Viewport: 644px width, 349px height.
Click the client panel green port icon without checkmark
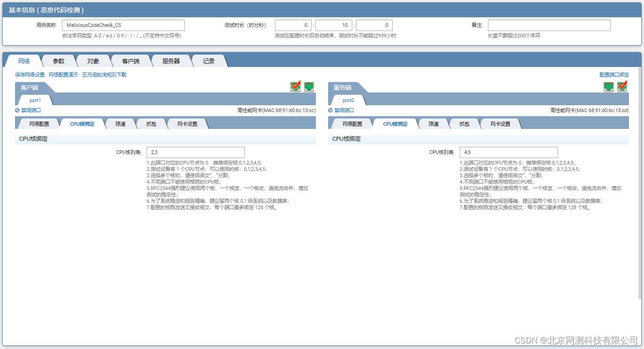pos(309,87)
